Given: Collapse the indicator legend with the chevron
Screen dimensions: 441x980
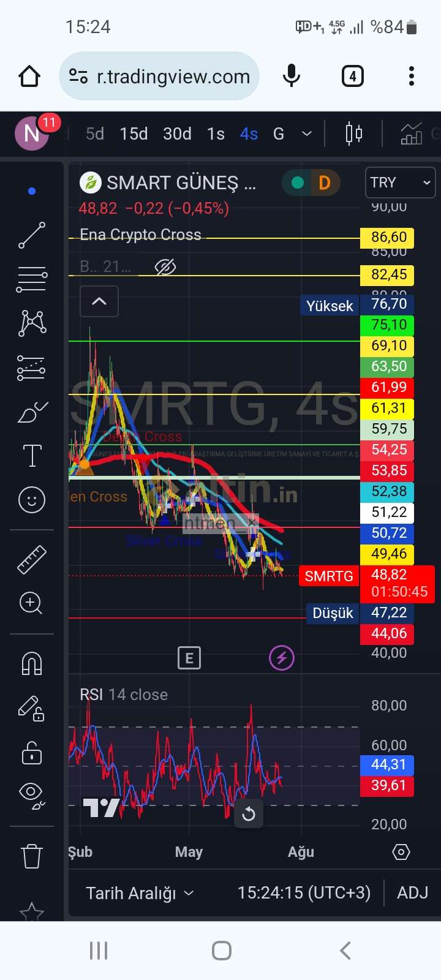Looking at the screenshot, I should 99,301.
